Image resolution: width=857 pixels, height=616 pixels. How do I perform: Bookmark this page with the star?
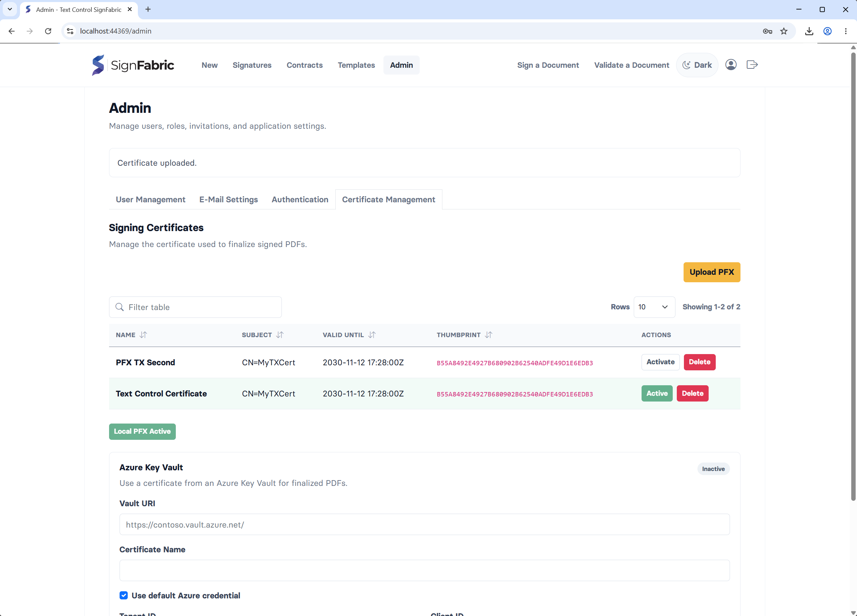click(x=784, y=31)
